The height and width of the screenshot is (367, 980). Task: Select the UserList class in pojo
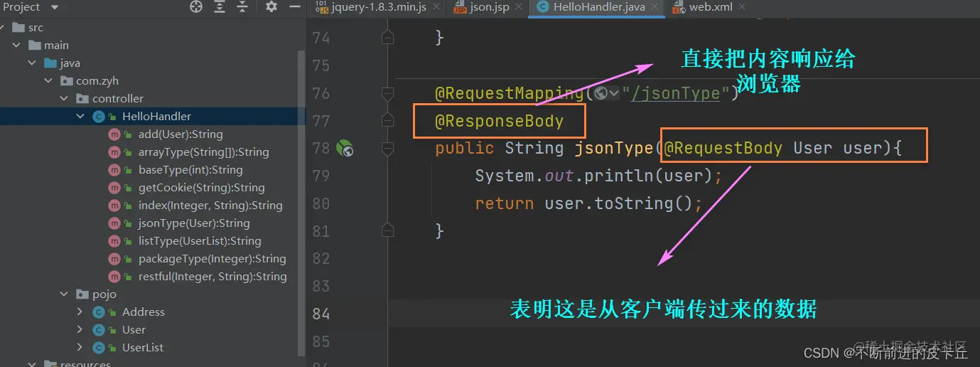(x=143, y=347)
